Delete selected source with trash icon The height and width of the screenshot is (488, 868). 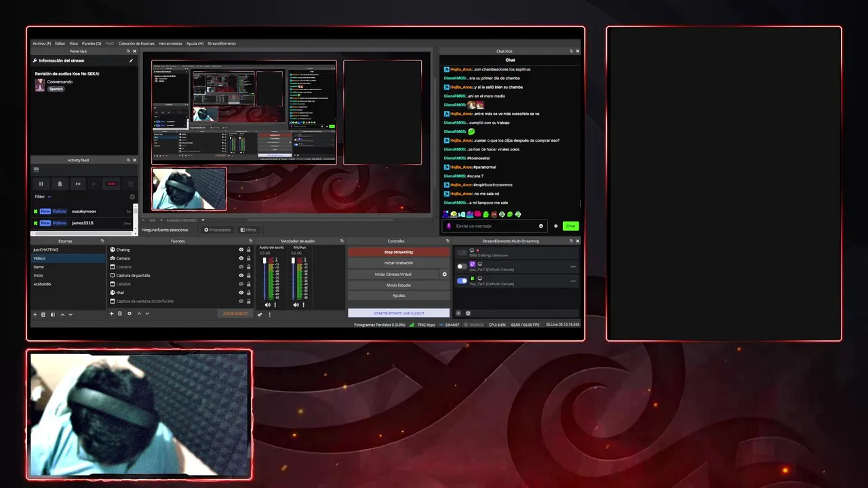coord(120,314)
